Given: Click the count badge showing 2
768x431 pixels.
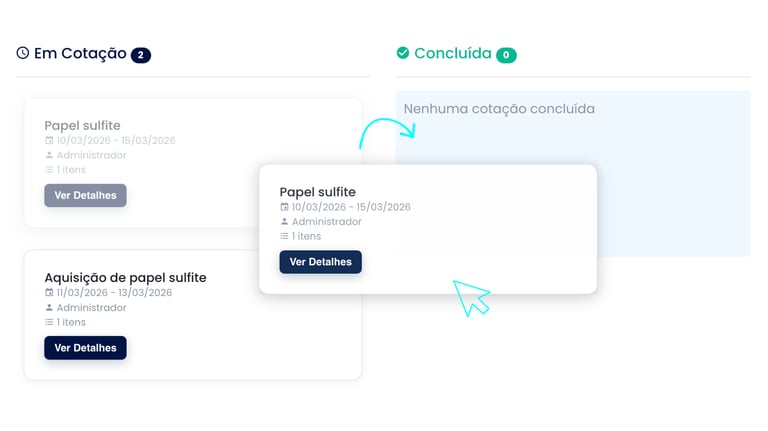Looking at the screenshot, I should point(141,55).
